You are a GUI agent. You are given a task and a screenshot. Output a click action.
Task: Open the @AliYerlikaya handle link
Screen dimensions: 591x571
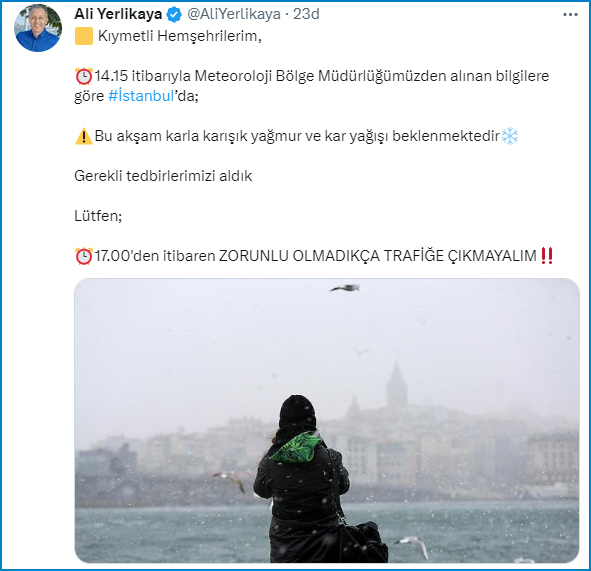234,14
